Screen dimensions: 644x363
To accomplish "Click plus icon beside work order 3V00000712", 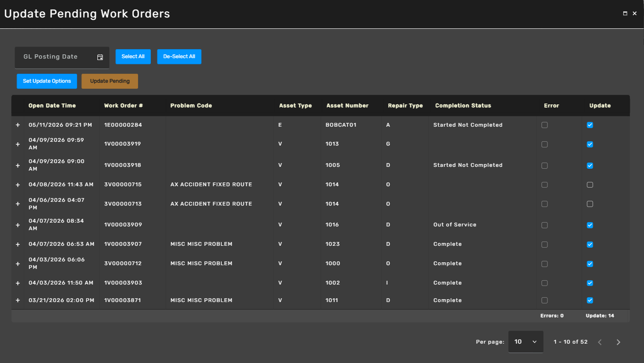I will pyautogui.click(x=18, y=264).
